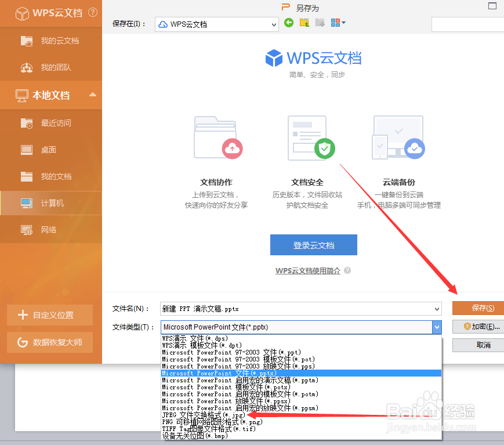Select 设备无关位图(*.bmp) type

click(x=301, y=436)
